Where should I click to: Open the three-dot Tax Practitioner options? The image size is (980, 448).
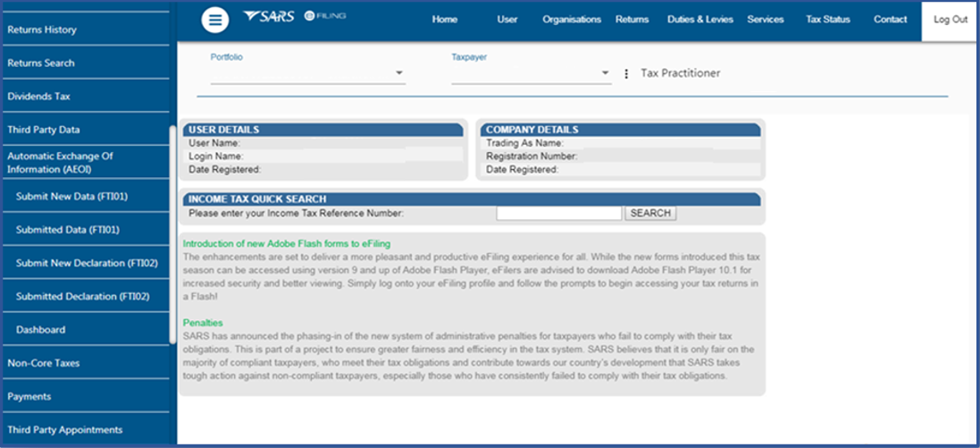(x=626, y=73)
